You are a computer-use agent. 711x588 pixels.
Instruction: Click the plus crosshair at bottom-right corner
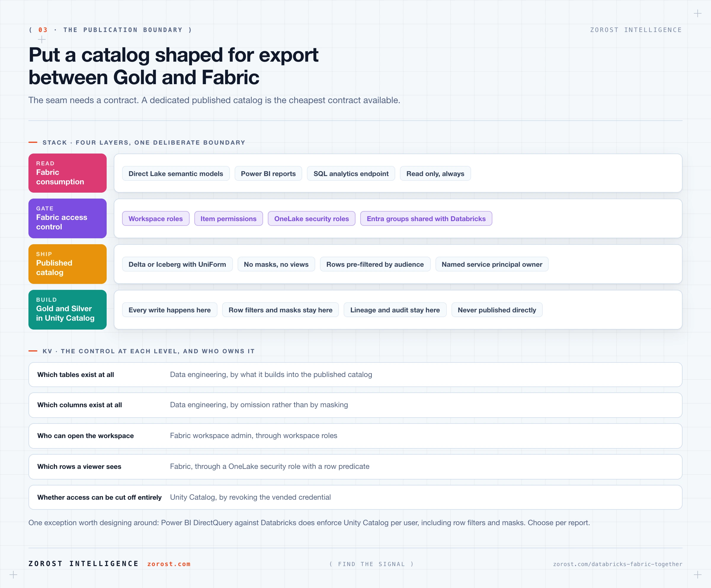click(x=697, y=574)
